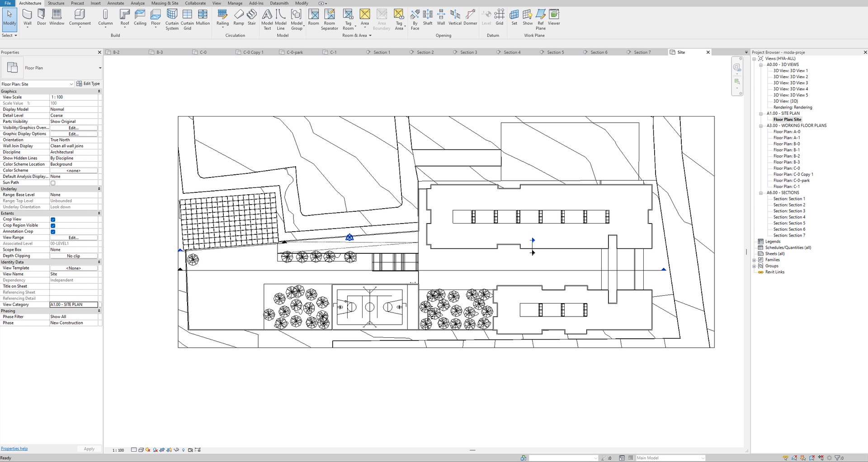Select the Door tool in the ribbon

point(41,17)
